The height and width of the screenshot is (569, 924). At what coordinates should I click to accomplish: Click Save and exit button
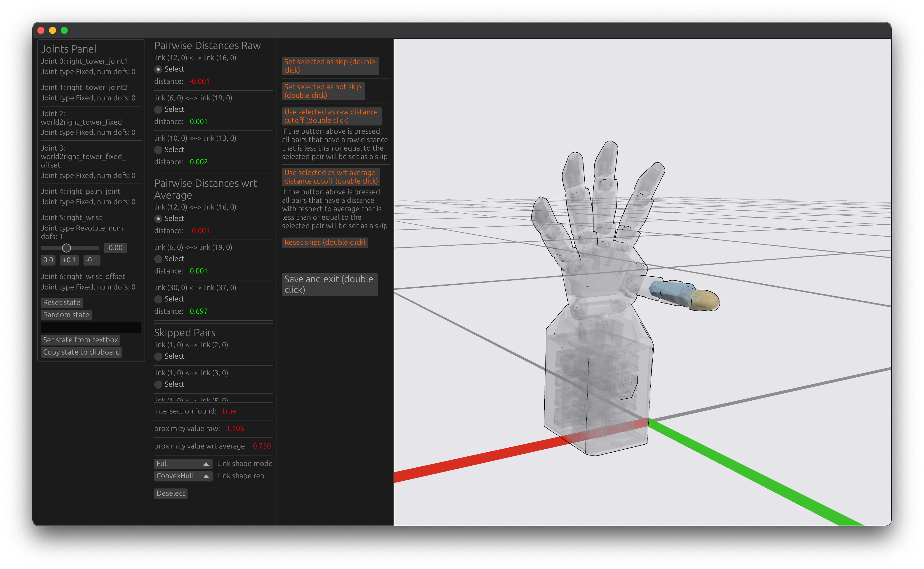[x=329, y=284]
